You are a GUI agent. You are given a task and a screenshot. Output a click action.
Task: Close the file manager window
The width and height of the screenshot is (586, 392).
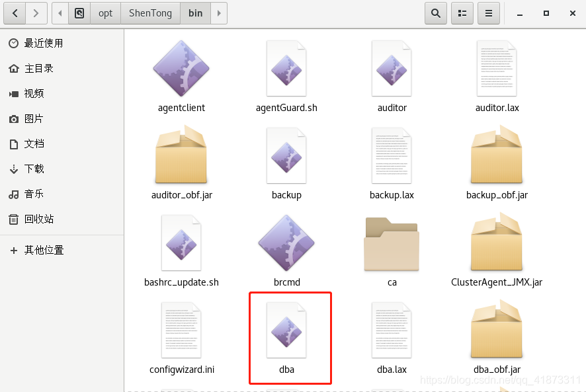tap(573, 13)
